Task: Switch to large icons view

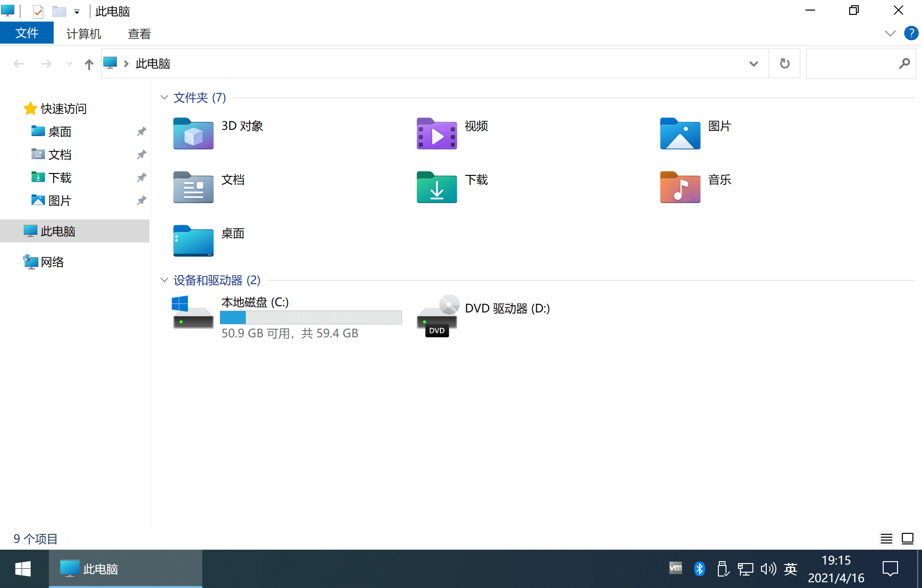Action: click(x=907, y=539)
